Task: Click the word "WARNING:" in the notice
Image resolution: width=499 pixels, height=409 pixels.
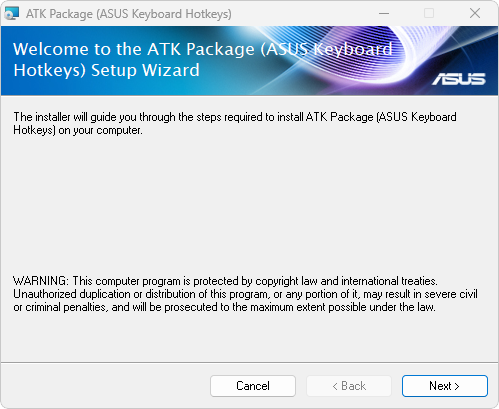Action: 41,281
